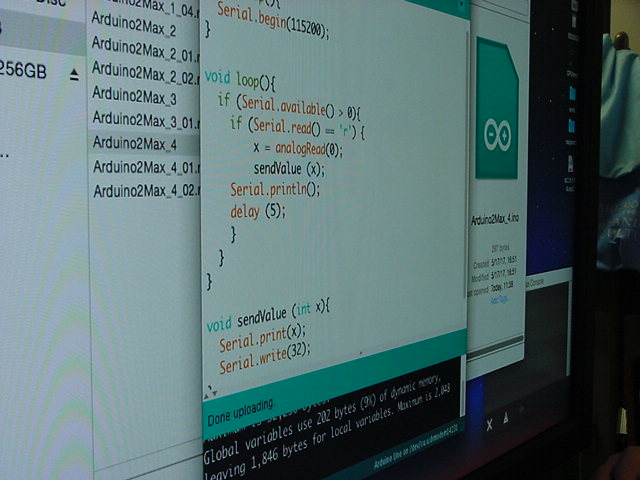Click the Arduino2Max_4.ino file name in preview pane
Viewport: 640px width, 480px height.
point(495,220)
